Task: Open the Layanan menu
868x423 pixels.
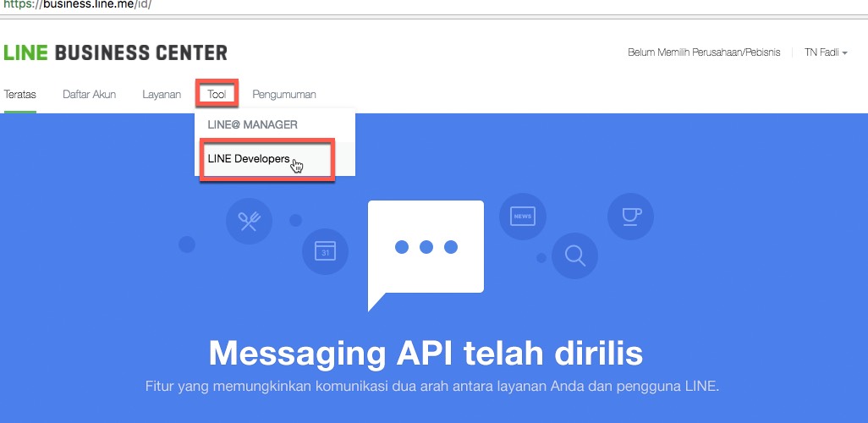Action: [x=162, y=94]
